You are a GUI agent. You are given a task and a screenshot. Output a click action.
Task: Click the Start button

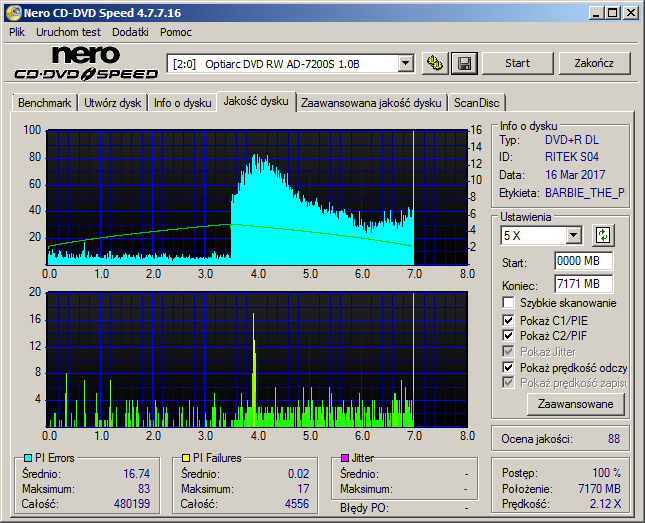point(517,63)
